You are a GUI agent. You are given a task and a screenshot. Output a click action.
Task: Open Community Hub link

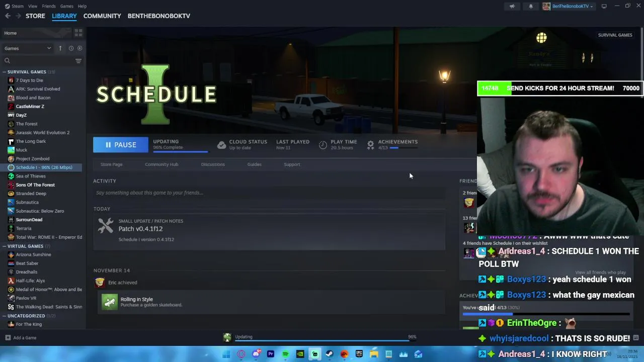(x=162, y=164)
